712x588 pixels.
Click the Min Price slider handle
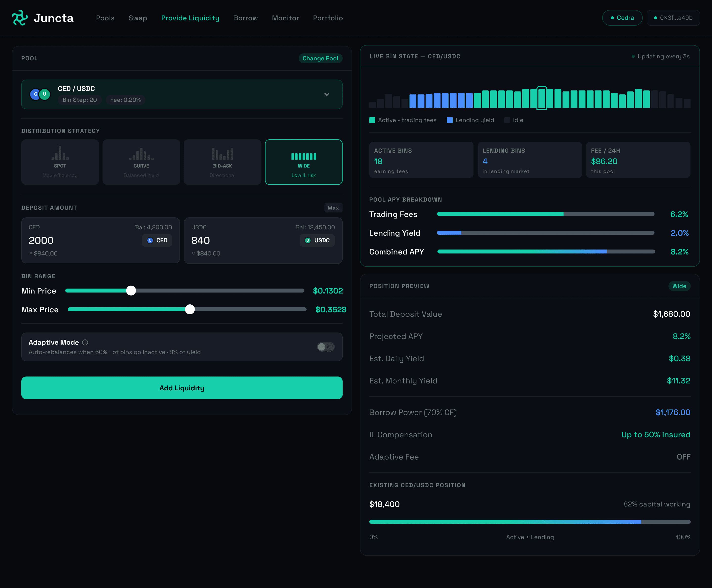pyautogui.click(x=131, y=291)
